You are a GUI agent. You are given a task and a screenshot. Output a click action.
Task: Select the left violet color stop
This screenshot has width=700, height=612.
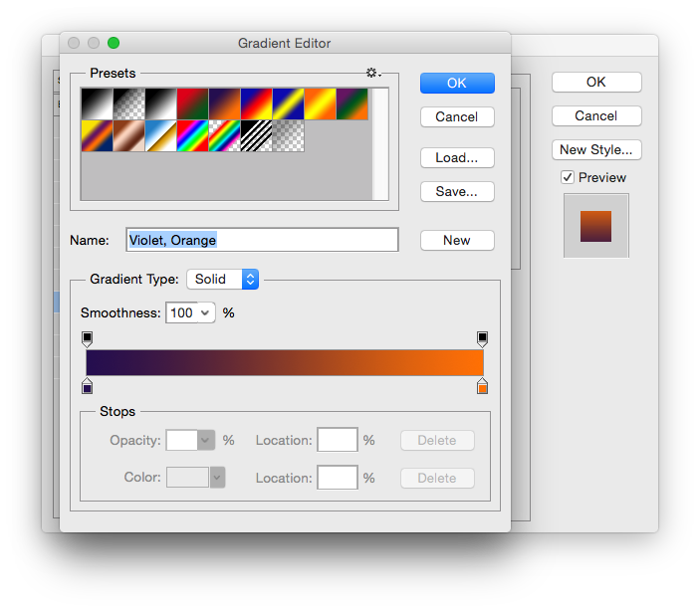click(x=87, y=386)
